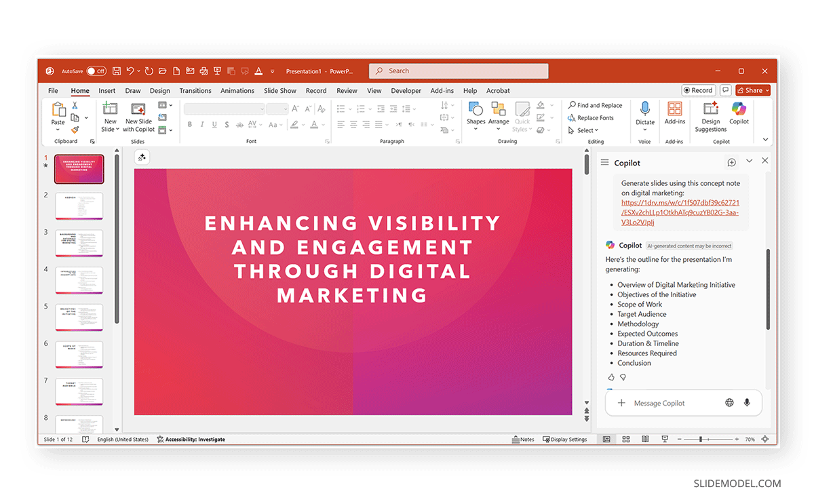
Task: Click the Arrange tool icon
Action: [499, 110]
